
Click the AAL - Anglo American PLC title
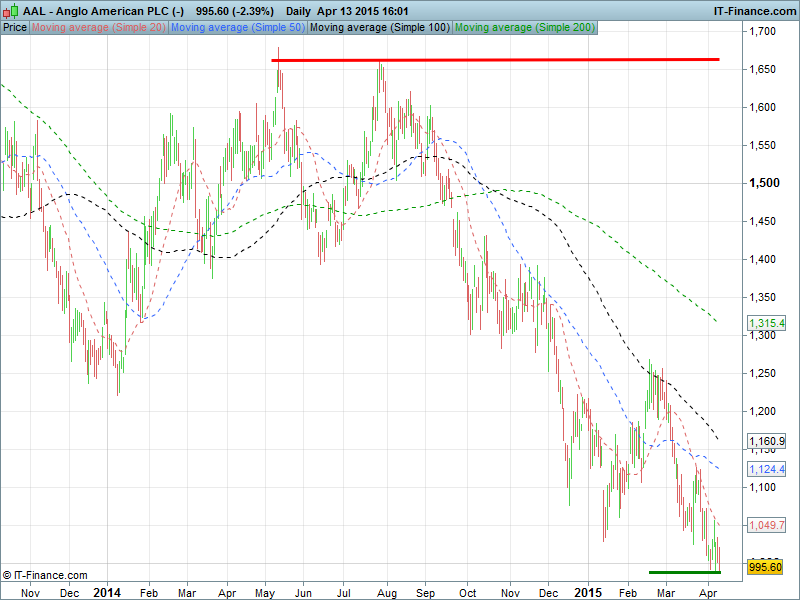point(89,10)
